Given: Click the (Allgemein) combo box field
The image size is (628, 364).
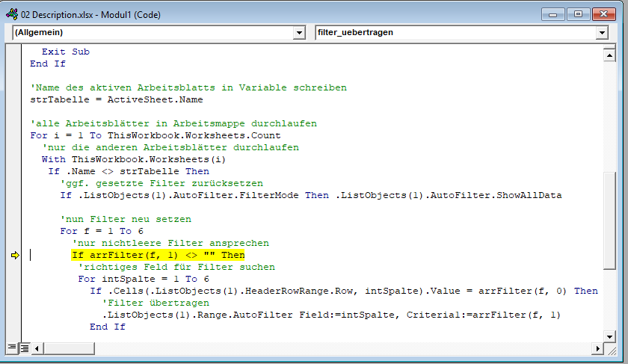Looking at the screenshot, I should pos(150,33).
